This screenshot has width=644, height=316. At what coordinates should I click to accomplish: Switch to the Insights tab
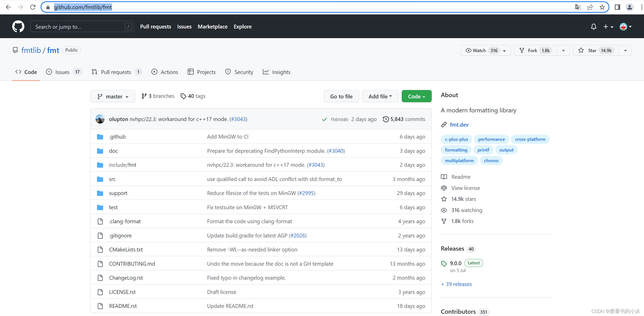[277, 72]
